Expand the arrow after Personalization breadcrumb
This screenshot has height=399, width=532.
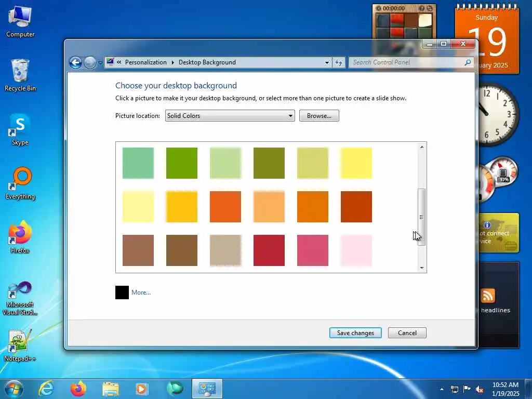click(x=172, y=62)
